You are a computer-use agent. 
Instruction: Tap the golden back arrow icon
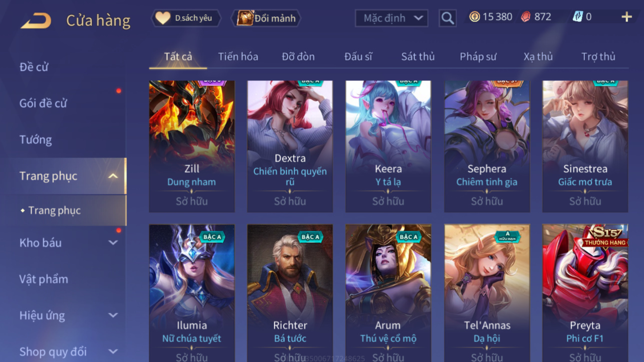pos(36,20)
